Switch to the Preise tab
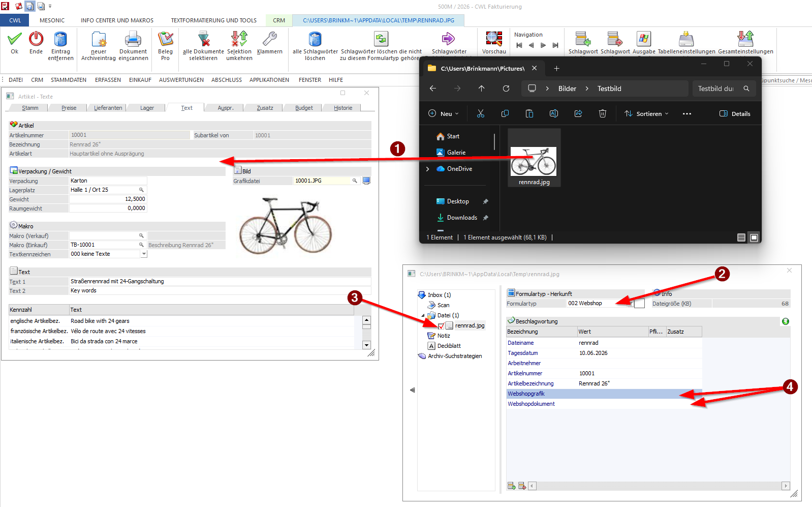This screenshot has height=507, width=812. (69, 108)
